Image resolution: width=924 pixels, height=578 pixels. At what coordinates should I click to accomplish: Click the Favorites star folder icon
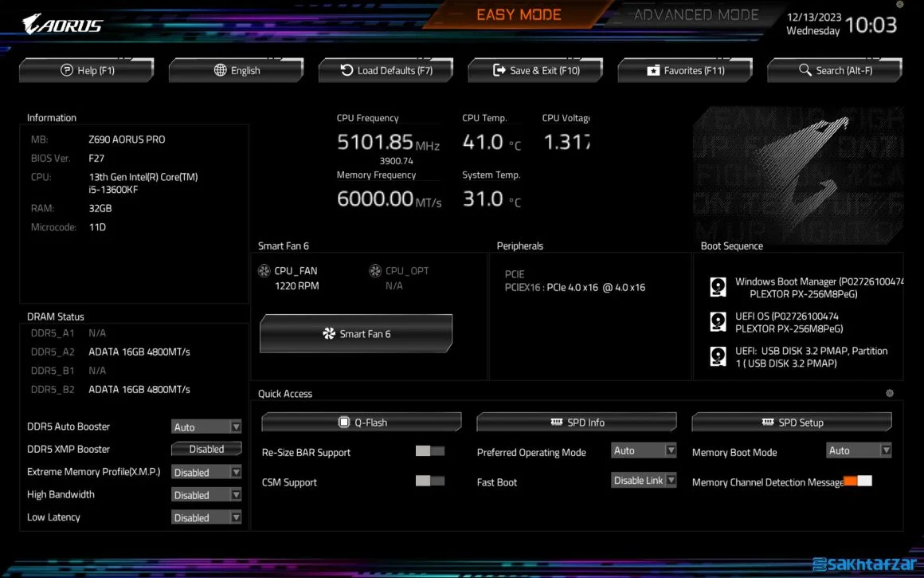pos(653,71)
